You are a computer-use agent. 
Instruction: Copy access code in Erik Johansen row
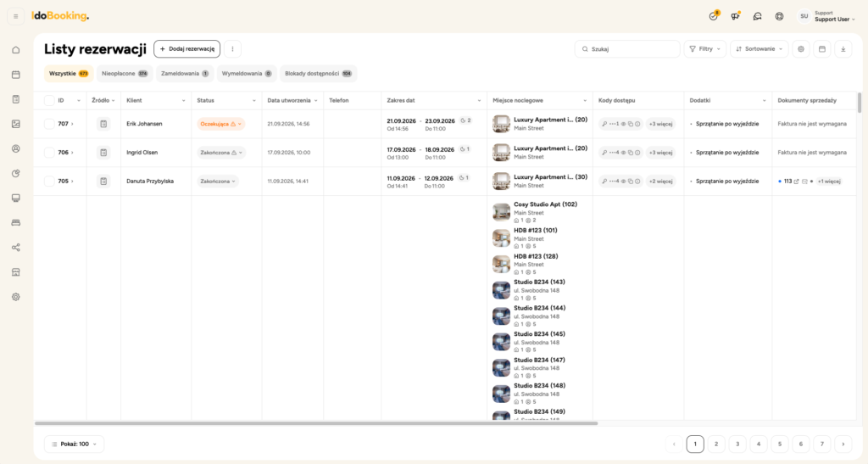pyautogui.click(x=631, y=124)
